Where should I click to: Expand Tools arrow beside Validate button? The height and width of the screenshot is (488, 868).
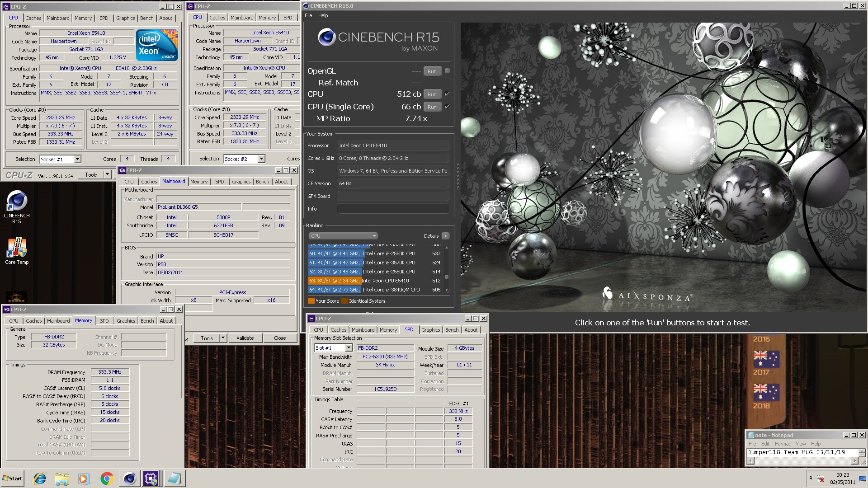[x=222, y=338]
